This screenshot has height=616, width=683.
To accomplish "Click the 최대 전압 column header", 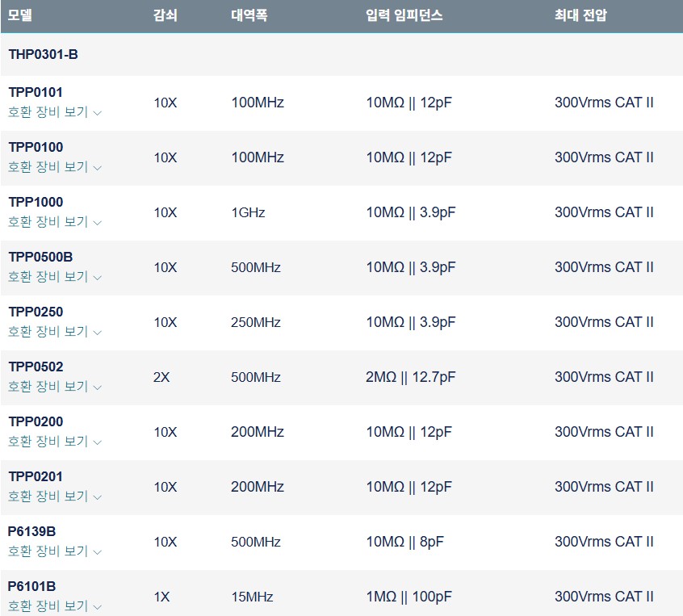I will (580, 15).
